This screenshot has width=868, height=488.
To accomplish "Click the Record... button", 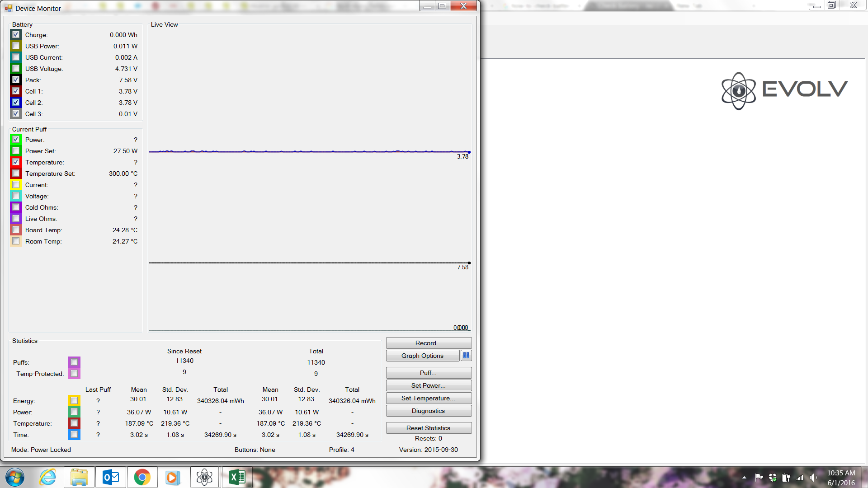I will (x=428, y=343).
